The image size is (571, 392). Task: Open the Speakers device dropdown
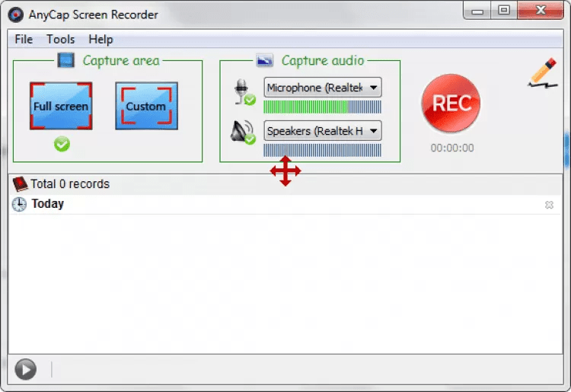(x=323, y=131)
